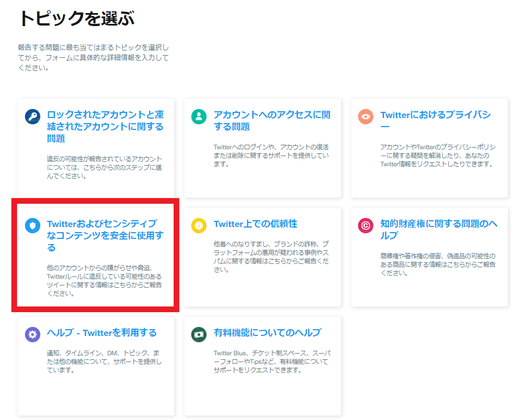Click the green banknote paid features icon
Screen dimensions: 522x420
pos(199,334)
